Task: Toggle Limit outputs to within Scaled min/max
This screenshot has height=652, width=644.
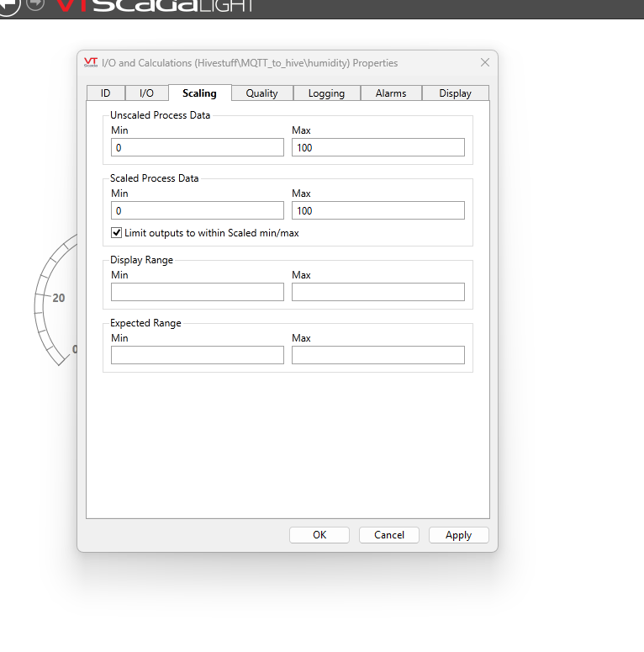Action: click(x=116, y=233)
